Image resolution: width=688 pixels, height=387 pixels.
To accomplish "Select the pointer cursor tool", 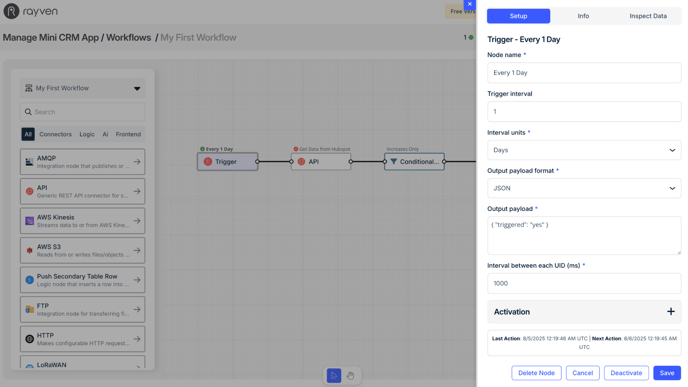I will 334,376.
